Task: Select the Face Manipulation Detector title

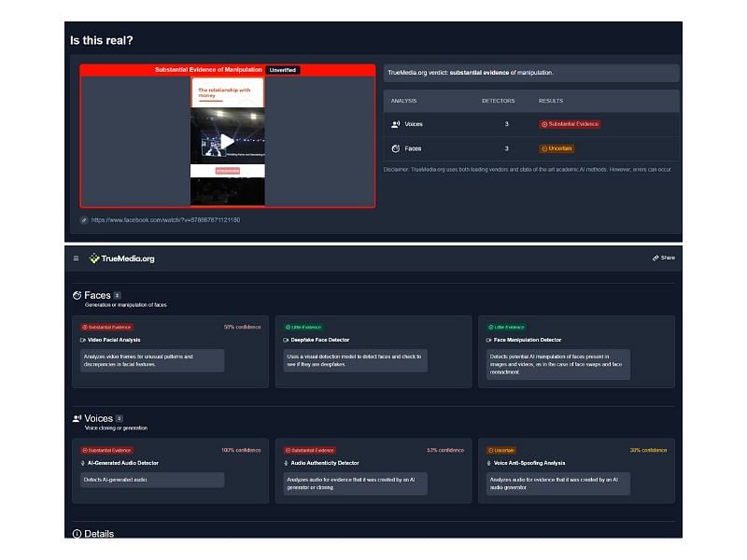Action: 528,340
